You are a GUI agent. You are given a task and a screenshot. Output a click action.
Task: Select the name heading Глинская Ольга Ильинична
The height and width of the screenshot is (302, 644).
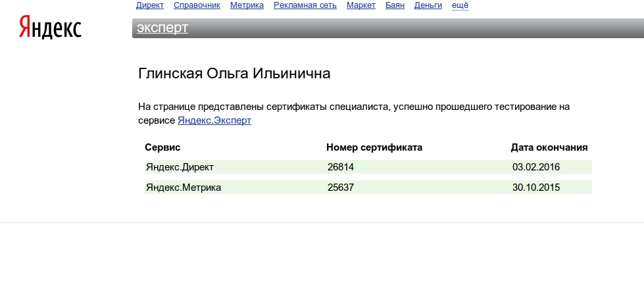234,74
